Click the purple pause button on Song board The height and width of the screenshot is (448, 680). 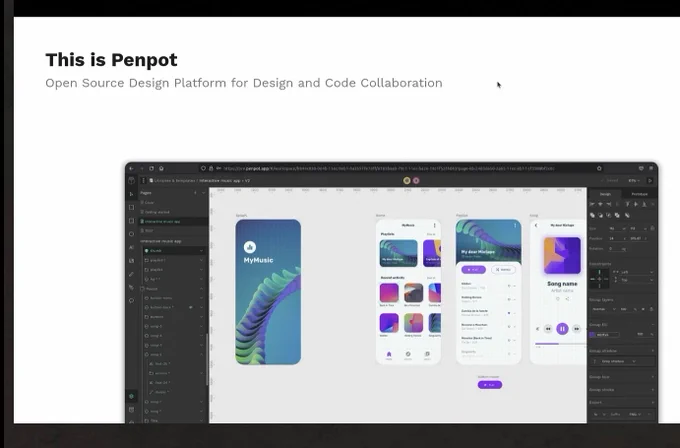tap(562, 329)
